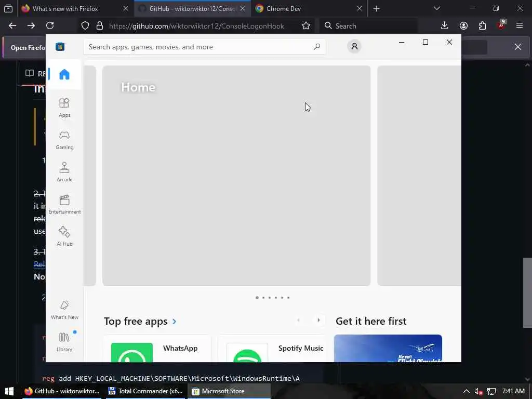Open the Home section in Microsoft Store
The width and height of the screenshot is (532, 399).
click(x=64, y=74)
